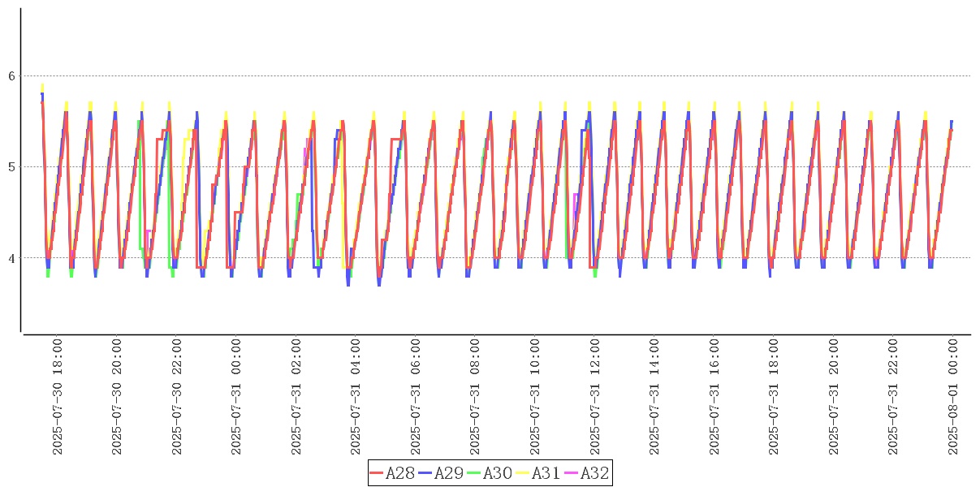
Task: Click the y-axis label 5
Action: pyautogui.click(x=11, y=167)
